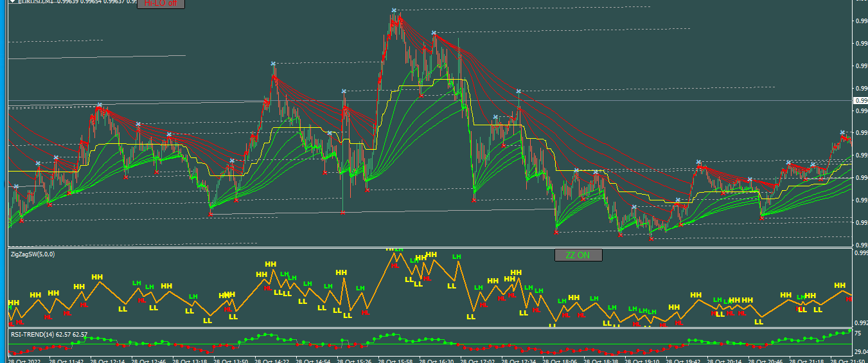Screen dimensions: 868x363
Task: Toggle the ZZ ON button
Action: coord(578,255)
